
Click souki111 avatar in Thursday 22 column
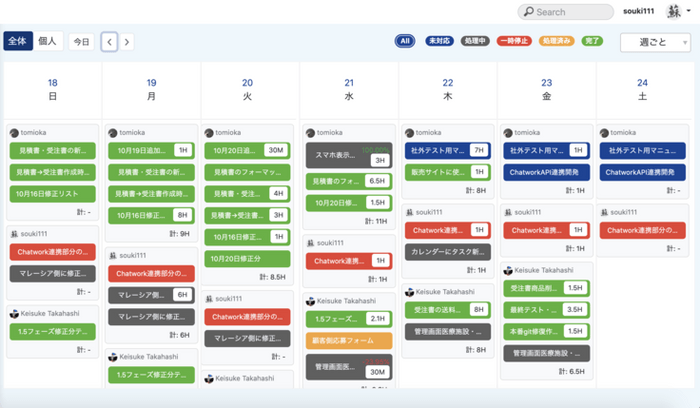[x=409, y=212]
